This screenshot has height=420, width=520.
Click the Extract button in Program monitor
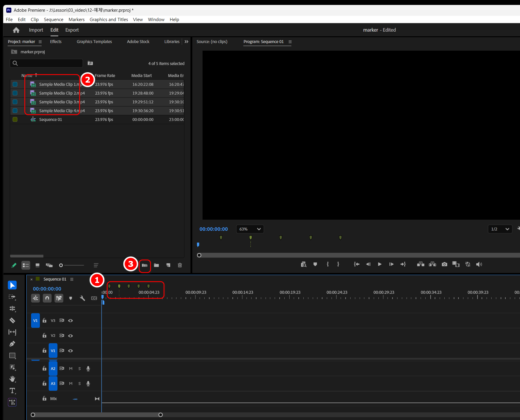432,264
